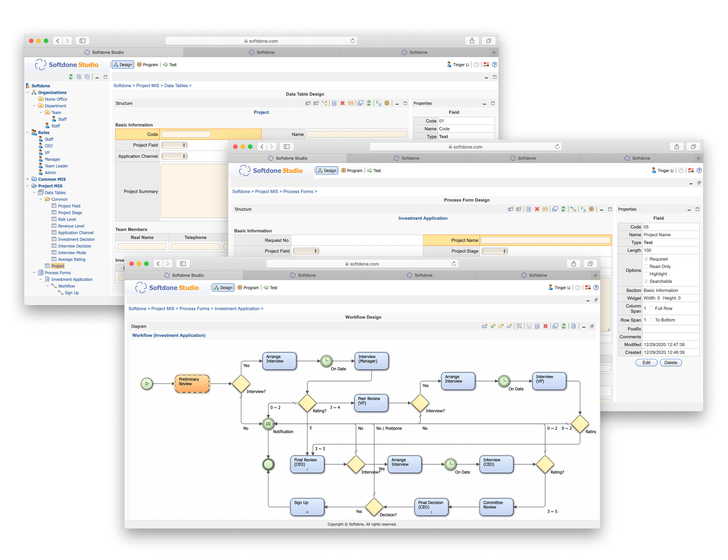Select Design mode in Process Form window
The image size is (728, 560).
[327, 171]
